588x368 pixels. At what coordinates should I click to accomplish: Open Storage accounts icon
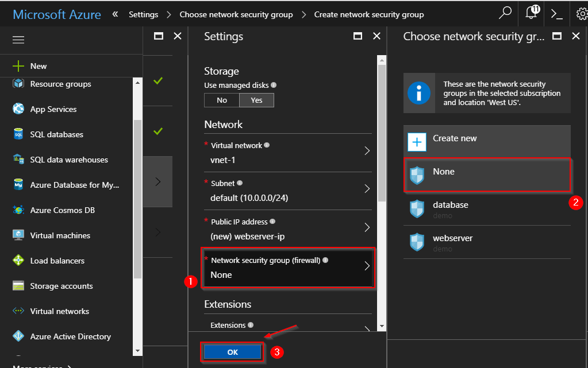click(18, 285)
